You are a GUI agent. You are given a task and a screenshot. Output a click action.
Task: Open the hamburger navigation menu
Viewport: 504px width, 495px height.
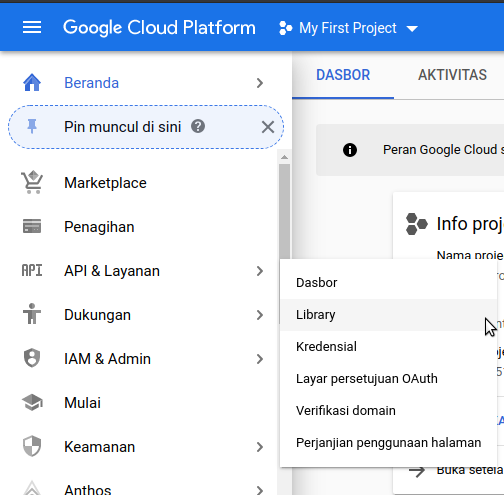32,27
